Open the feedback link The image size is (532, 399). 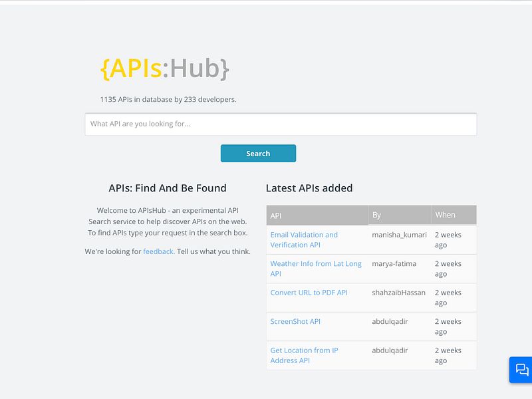[x=157, y=251]
